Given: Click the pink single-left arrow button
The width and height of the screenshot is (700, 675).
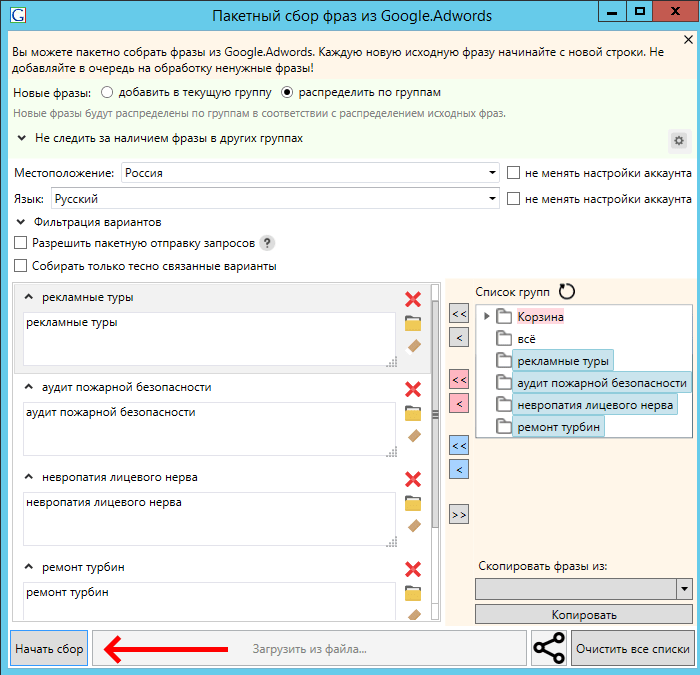Looking at the screenshot, I should pos(459,404).
